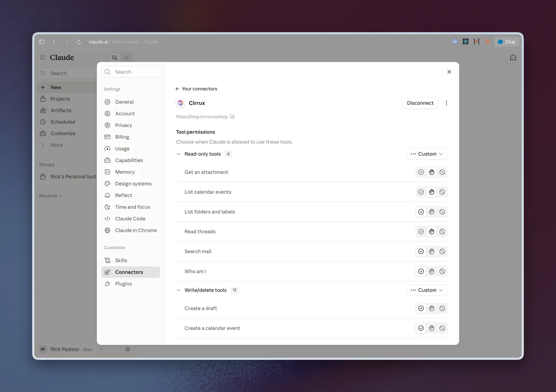
Task: Open the Rick Pastoor account menu
Action: coord(71,349)
